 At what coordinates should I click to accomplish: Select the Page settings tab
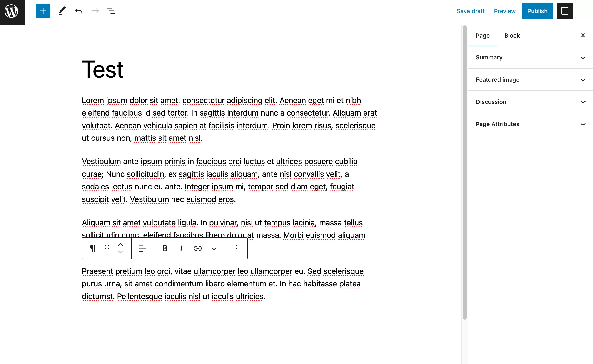pyautogui.click(x=482, y=36)
